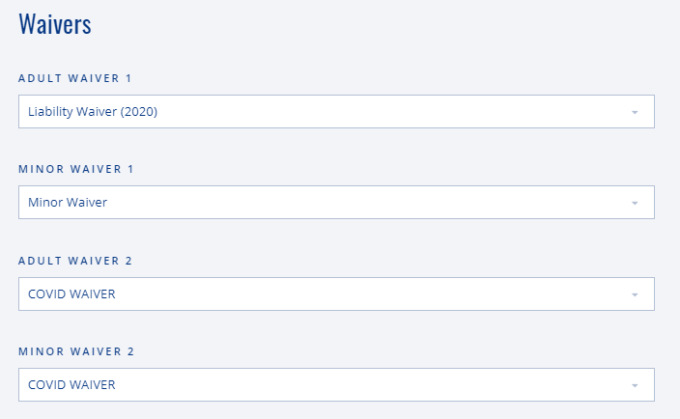Open the Adult Waiver 1 combo box
Screen dimensions: 680x419
tap(336, 112)
